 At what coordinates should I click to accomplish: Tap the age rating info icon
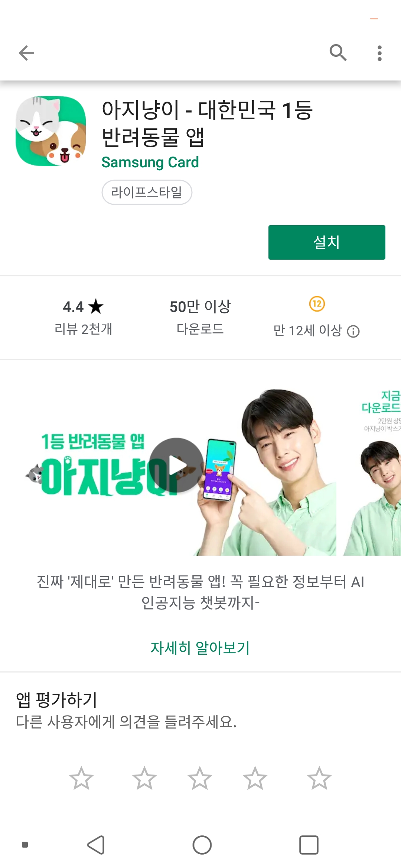pyautogui.click(x=353, y=331)
